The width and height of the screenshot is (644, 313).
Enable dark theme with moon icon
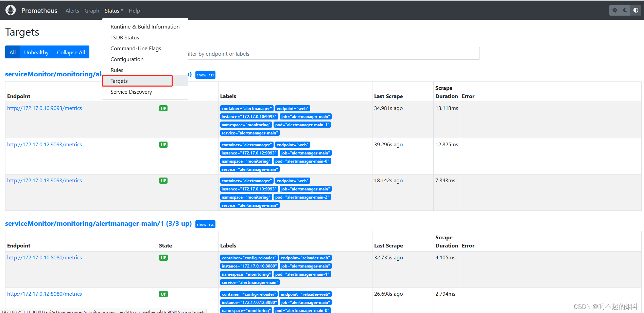[625, 10]
